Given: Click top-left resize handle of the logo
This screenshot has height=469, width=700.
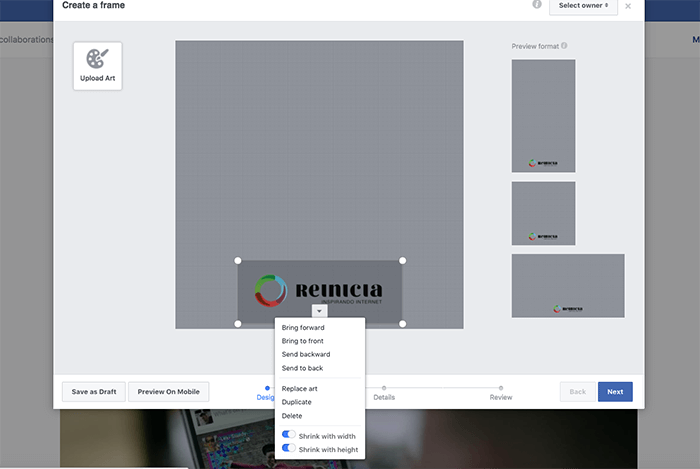Looking at the screenshot, I should click(x=238, y=261).
